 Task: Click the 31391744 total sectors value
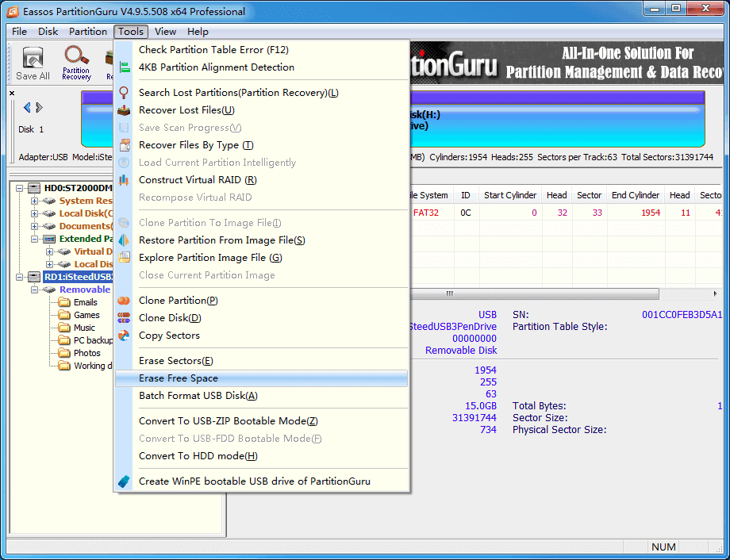[474, 417]
